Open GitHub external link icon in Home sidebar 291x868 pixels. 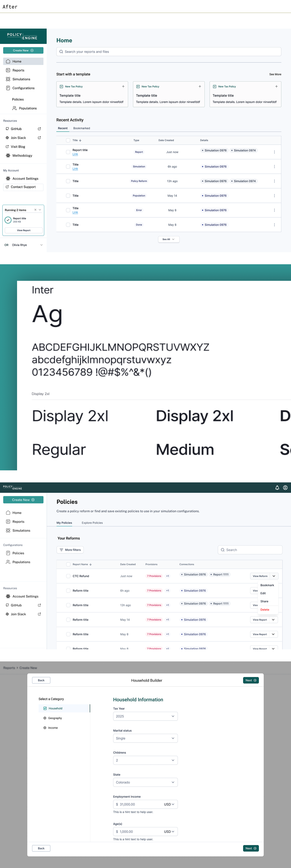[x=39, y=129]
